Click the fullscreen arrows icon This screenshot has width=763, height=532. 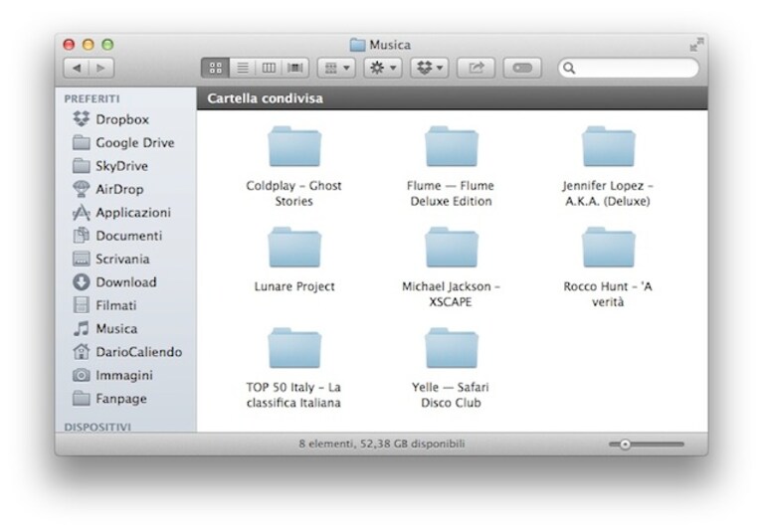pyautogui.click(x=696, y=45)
